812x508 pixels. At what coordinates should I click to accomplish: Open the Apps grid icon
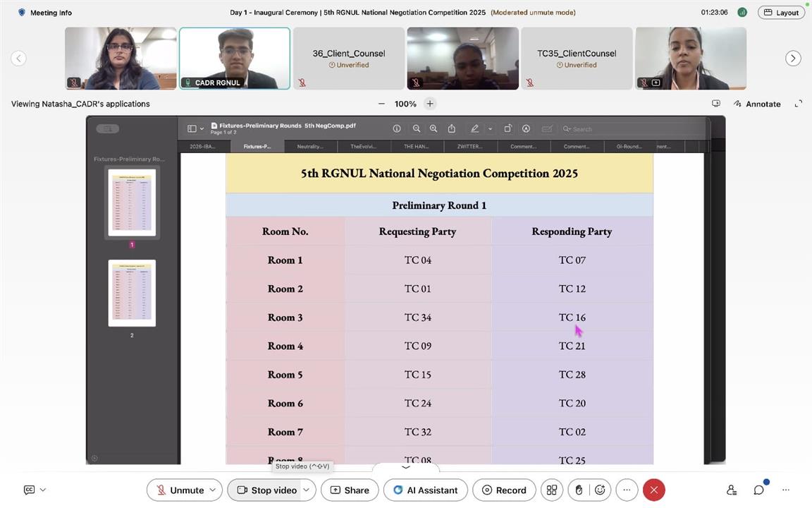pos(552,490)
